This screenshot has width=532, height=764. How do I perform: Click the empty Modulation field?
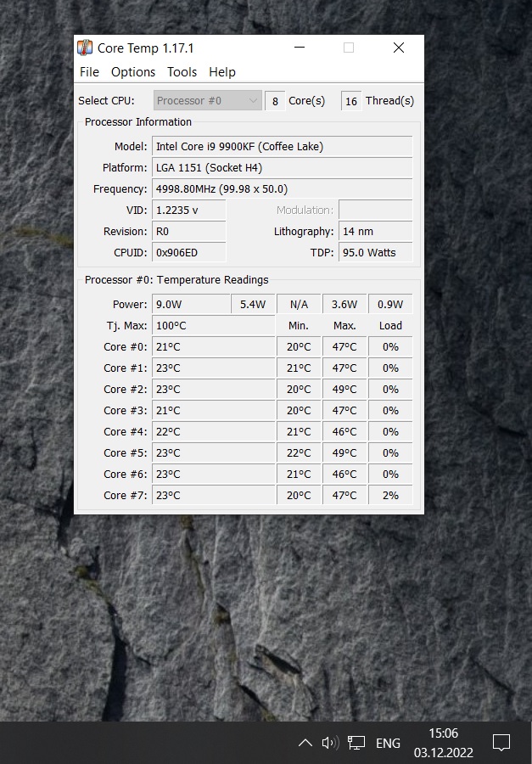376,210
